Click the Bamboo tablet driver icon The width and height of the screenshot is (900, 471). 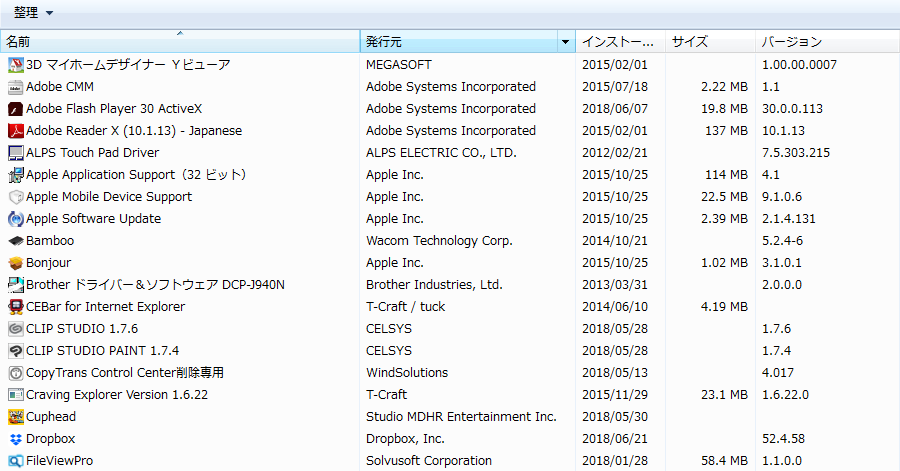click(x=15, y=241)
